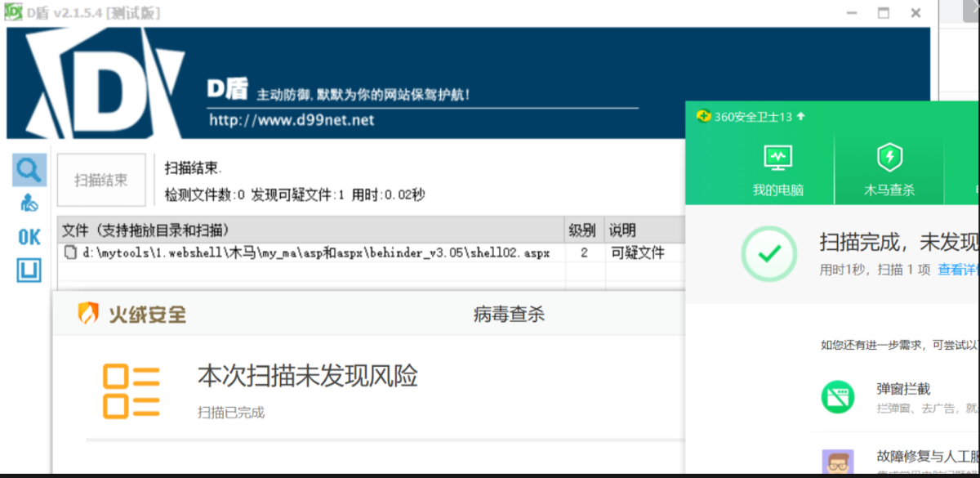Click the monitor icon above 我的电脑

tap(778, 157)
